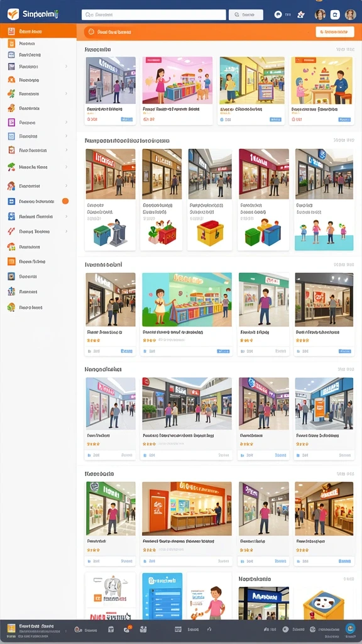Click the white button on the orange banner
This screenshot has height=644, width=362.
[335, 31]
